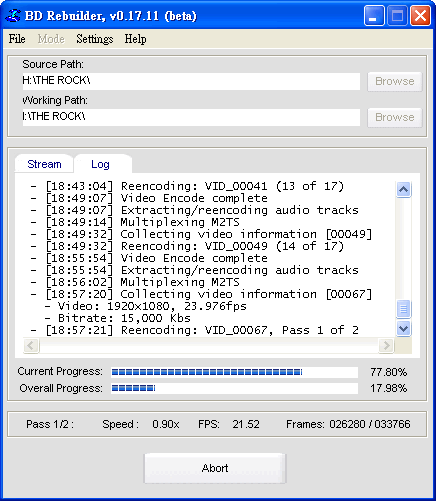This screenshot has width=436, height=501.
Task: Click the log scroll down arrow
Action: (x=403, y=329)
